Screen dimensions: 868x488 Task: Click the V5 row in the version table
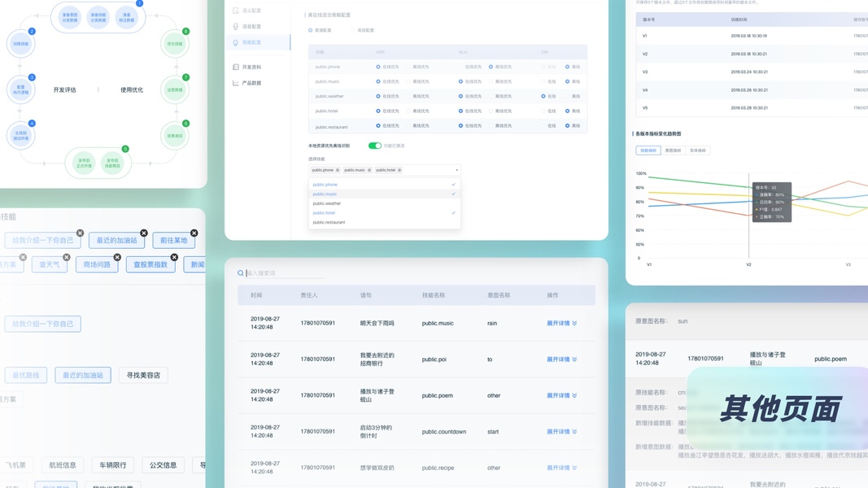[752, 108]
